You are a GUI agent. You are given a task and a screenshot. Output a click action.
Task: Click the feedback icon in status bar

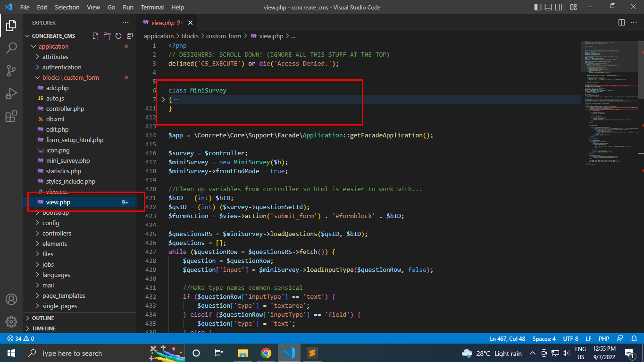click(x=620, y=338)
